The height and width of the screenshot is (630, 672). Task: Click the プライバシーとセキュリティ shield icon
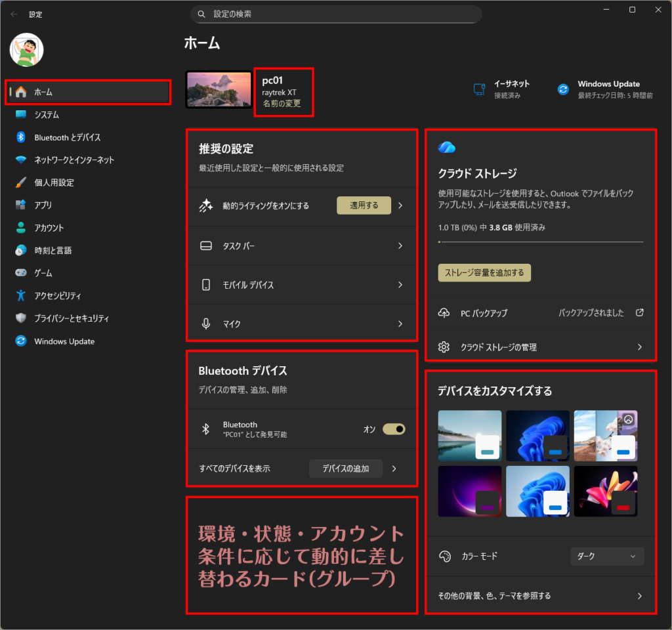(x=21, y=318)
